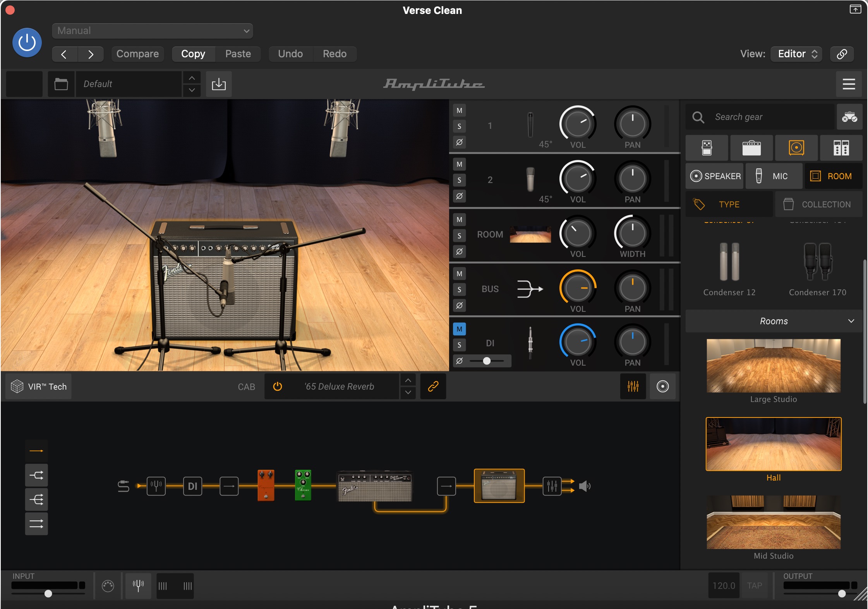
Task: Select the green Chorus pedal
Action: pos(303,485)
